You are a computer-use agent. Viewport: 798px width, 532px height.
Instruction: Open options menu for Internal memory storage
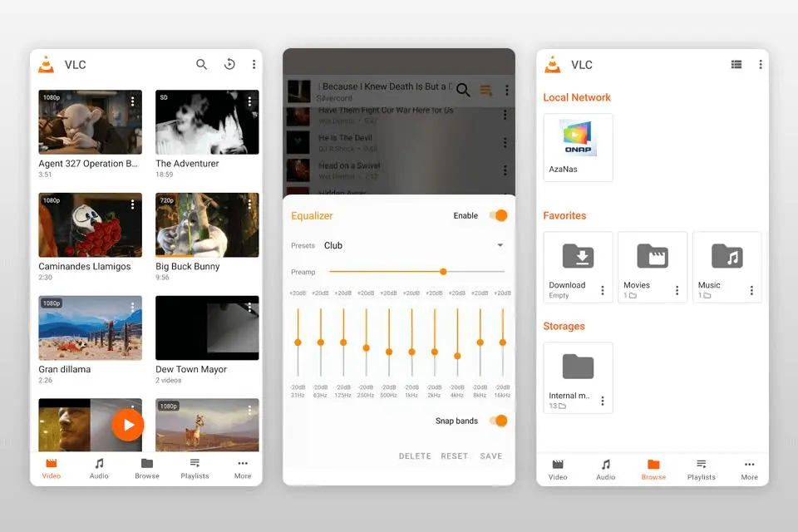coord(603,401)
